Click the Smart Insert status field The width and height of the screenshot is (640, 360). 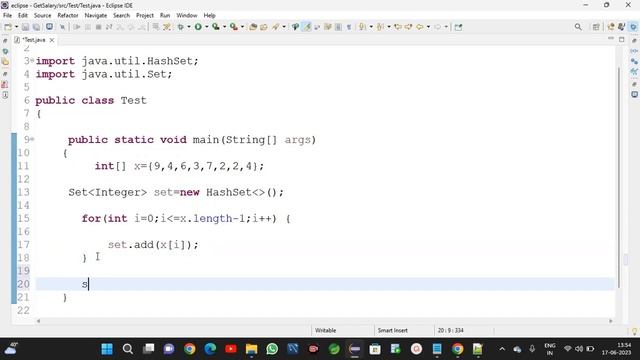[x=392, y=330]
